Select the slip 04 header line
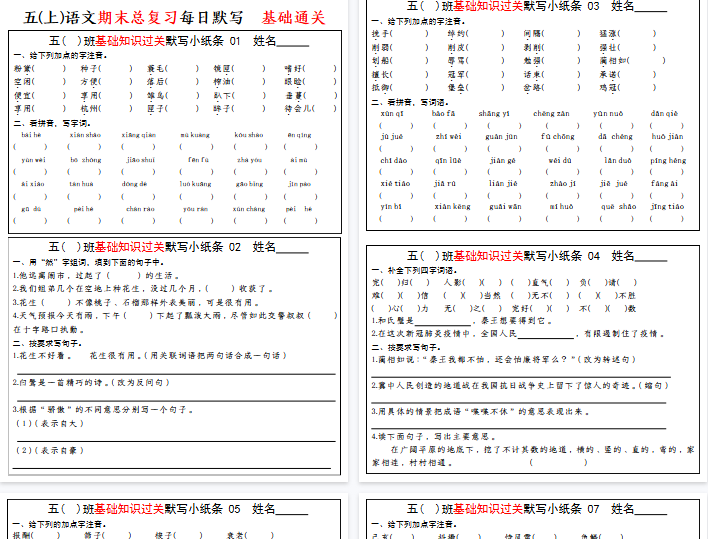This screenshot has width=708, height=539. tap(537, 256)
